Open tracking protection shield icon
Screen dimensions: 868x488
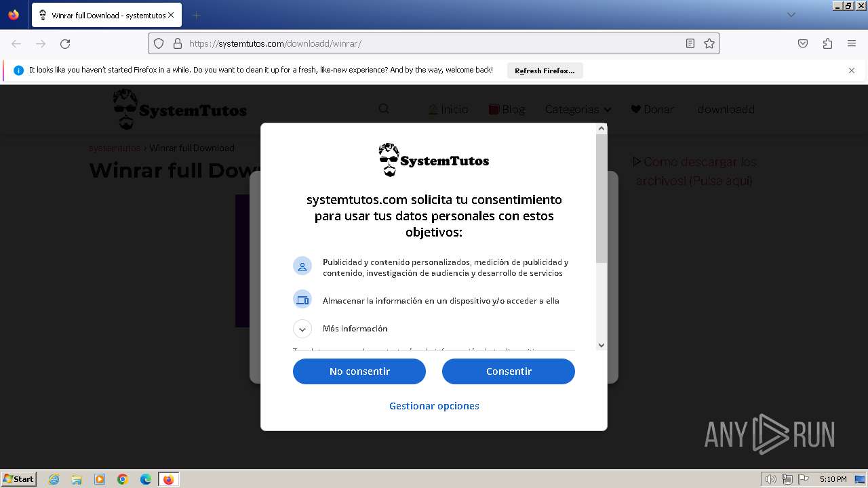pyautogui.click(x=159, y=43)
